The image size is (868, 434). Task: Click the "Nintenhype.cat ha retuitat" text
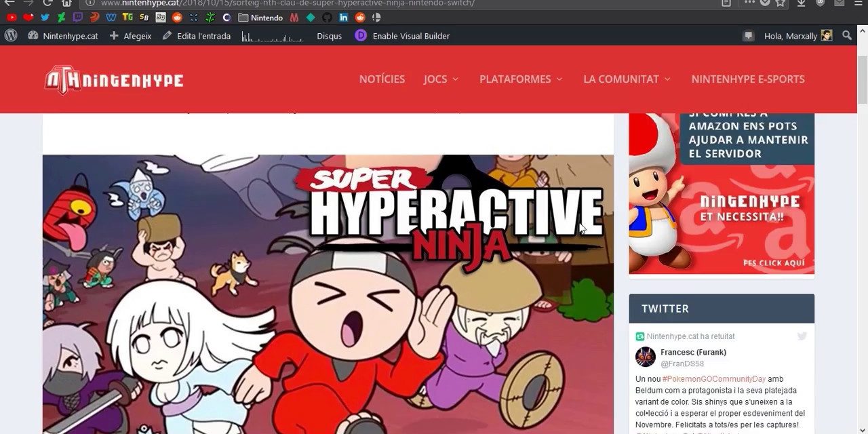point(690,336)
